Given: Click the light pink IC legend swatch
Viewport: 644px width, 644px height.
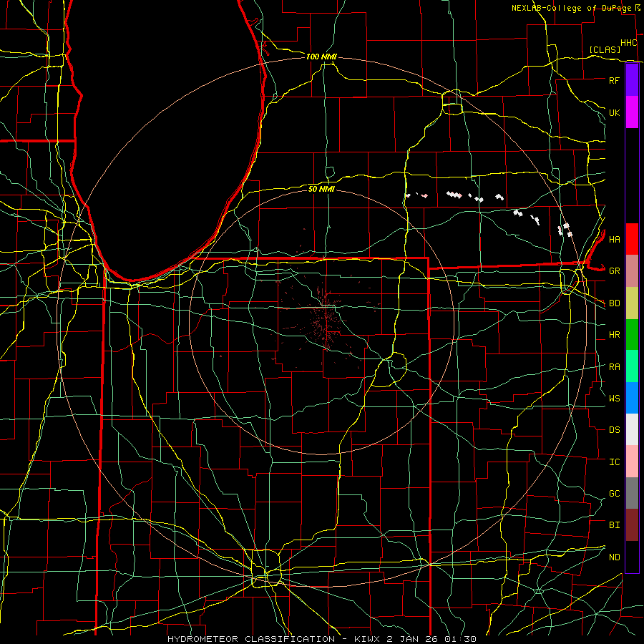Looking at the screenshot, I should [x=632, y=462].
